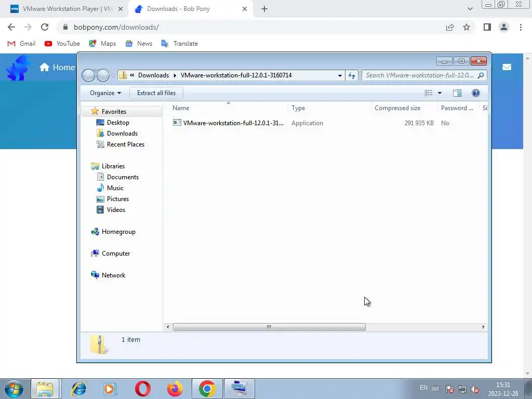Toggle Chrome side panel icon
This screenshot has width=532, height=399.
coord(487,27)
